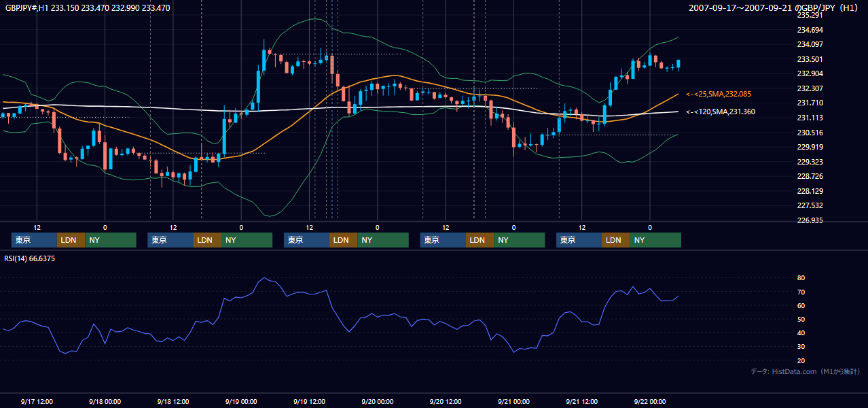Click the LDN session block for 9/21
The width and height of the screenshot is (868, 408).
click(x=615, y=240)
